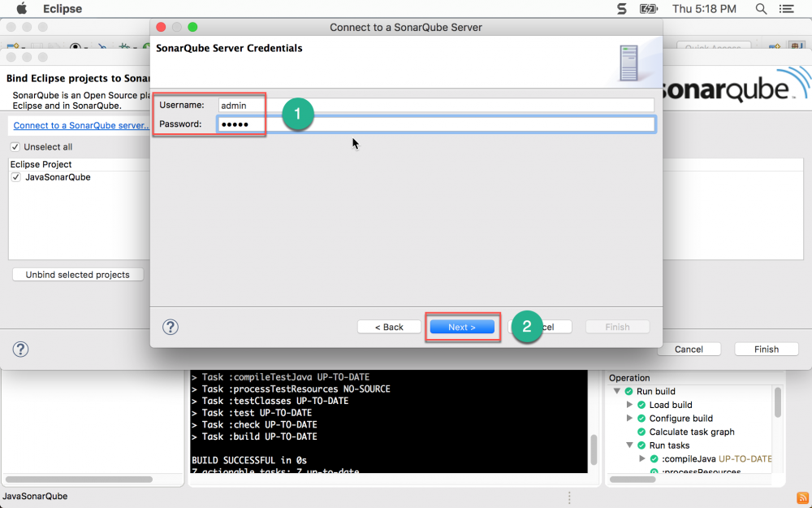This screenshot has height=508, width=812.
Task: Click the S icon in the macOS menu bar
Action: click(x=620, y=9)
